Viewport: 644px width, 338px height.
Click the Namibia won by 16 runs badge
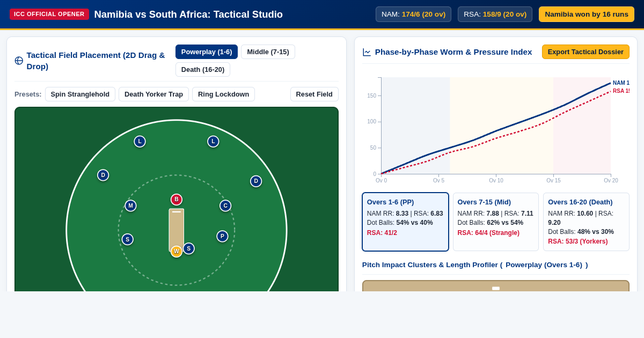coord(587,14)
